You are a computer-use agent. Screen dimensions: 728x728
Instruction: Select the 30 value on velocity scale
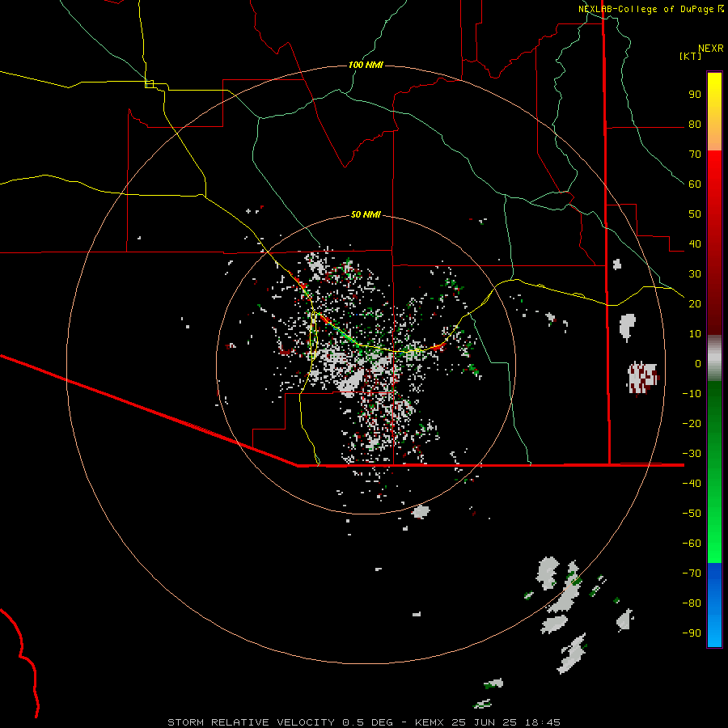(x=695, y=274)
